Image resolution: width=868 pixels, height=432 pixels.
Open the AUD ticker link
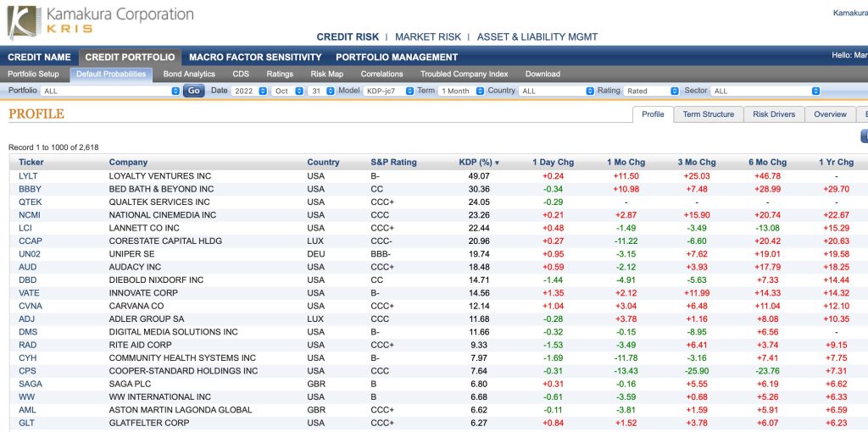pos(28,267)
